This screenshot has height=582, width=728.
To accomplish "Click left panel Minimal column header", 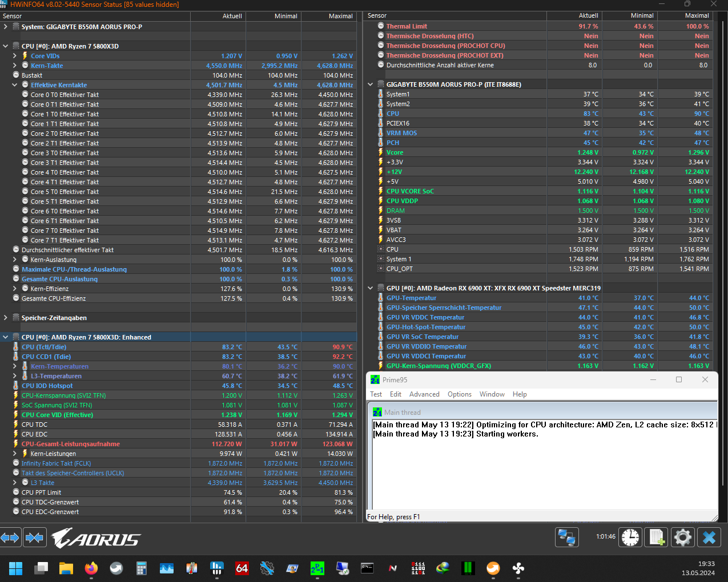I will click(273, 16).
